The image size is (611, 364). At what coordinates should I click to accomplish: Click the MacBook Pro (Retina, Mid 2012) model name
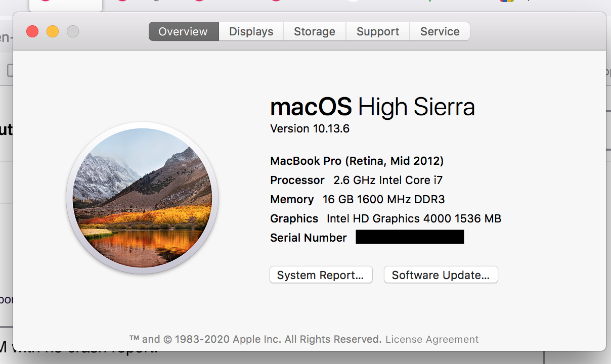pyautogui.click(x=357, y=161)
